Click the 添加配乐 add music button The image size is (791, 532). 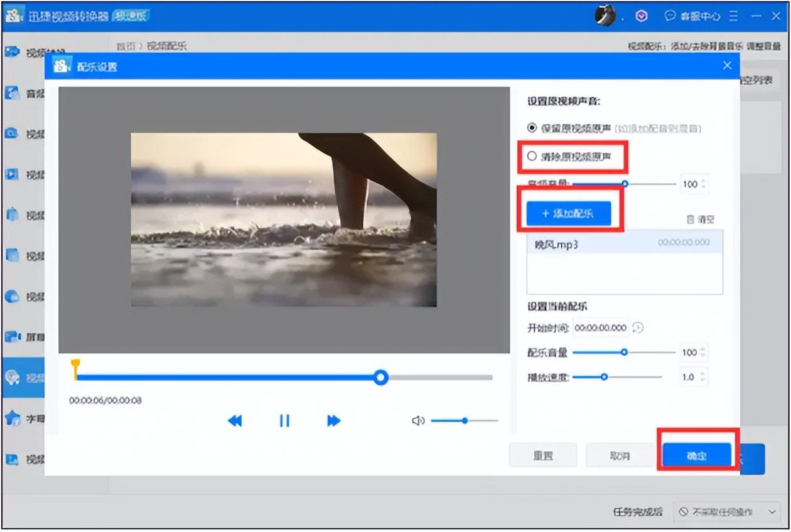(569, 213)
